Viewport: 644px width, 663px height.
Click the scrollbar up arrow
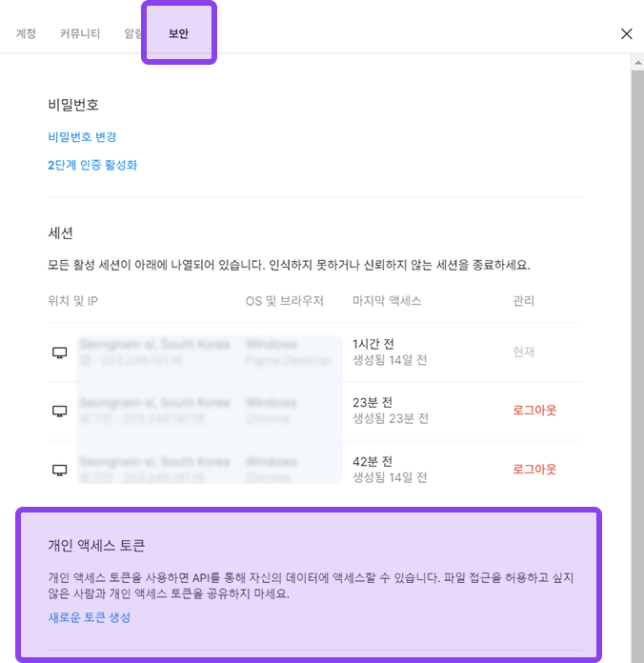(x=637, y=63)
